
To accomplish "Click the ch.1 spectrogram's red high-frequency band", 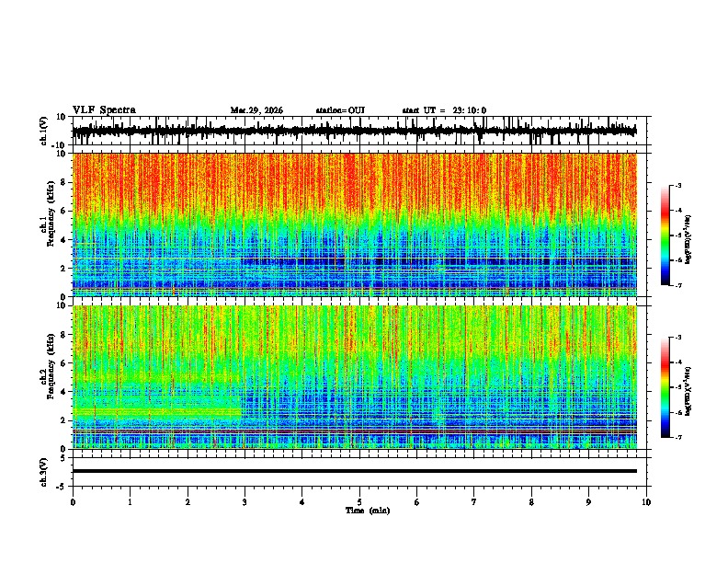I will click(354, 181).
